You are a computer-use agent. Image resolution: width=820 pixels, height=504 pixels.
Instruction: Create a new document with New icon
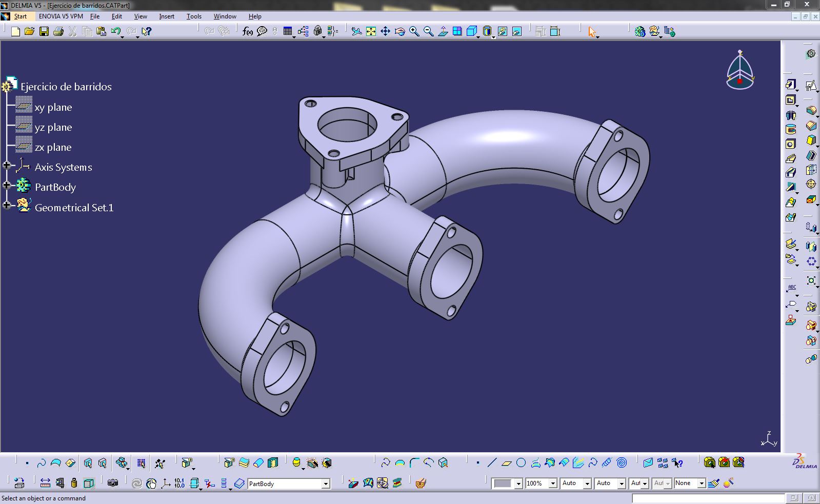15,31
